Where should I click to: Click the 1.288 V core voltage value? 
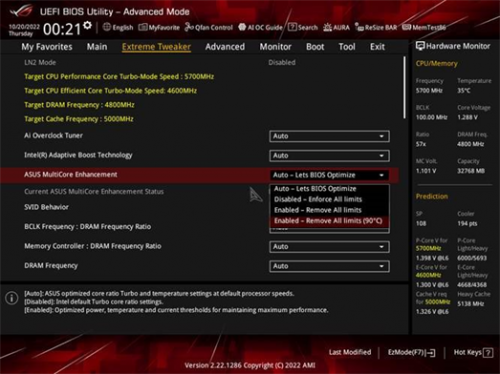[x=467, y=117]
